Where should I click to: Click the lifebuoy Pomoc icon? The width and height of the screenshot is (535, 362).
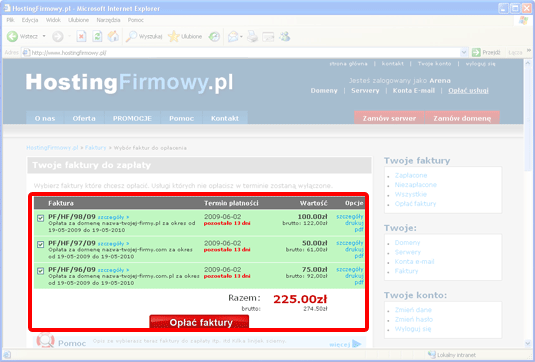pyautogui.click(x=46, y=340)
